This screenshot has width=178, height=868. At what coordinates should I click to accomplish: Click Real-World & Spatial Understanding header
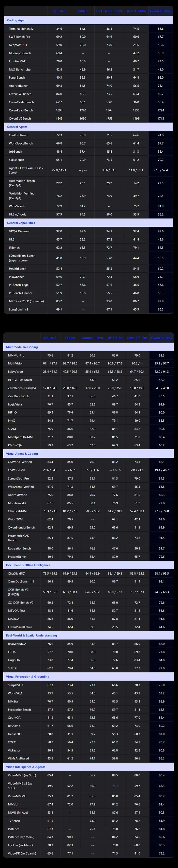pyautogui.click(x=88, y=635)
